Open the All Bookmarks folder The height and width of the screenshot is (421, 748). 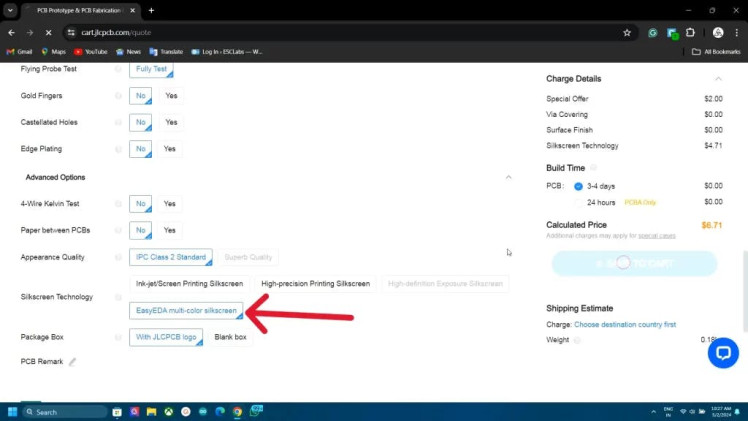click(x=716, y=51)
